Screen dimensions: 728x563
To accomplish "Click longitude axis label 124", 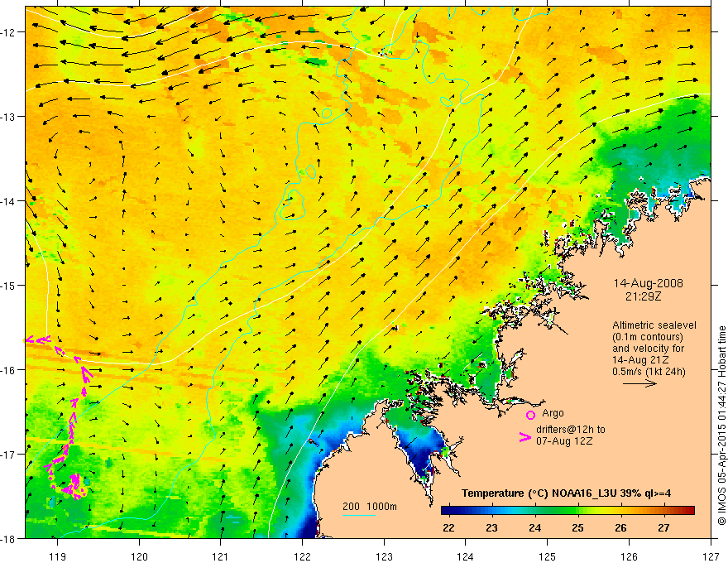I will tap(466, 556).
